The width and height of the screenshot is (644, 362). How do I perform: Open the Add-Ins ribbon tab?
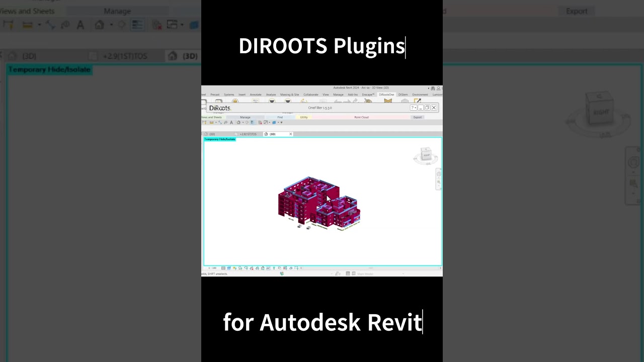point(353,95)
